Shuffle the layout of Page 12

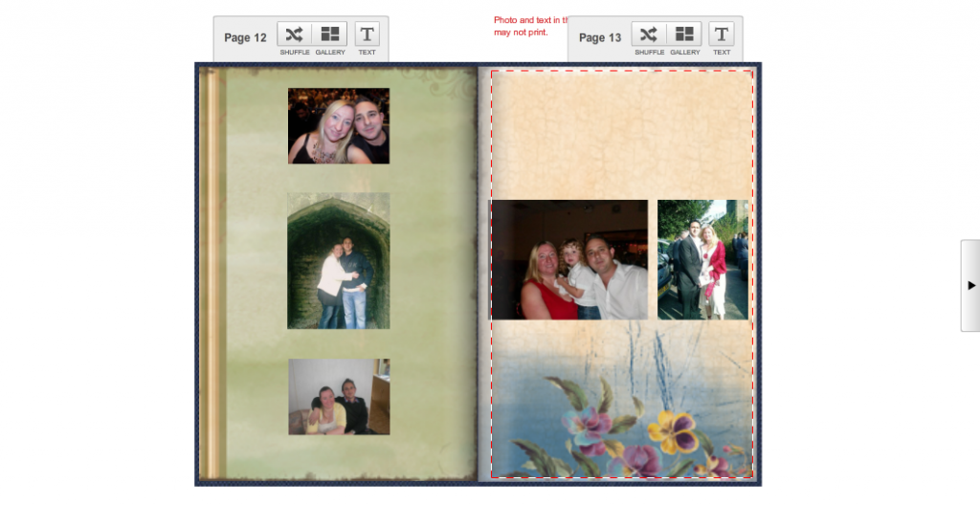click(x=294, y=34)
